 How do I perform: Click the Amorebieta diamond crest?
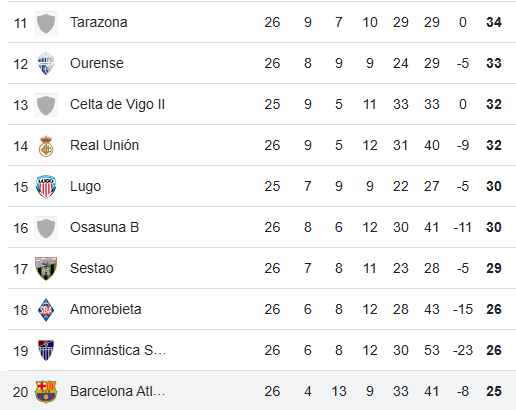[46, 310]
